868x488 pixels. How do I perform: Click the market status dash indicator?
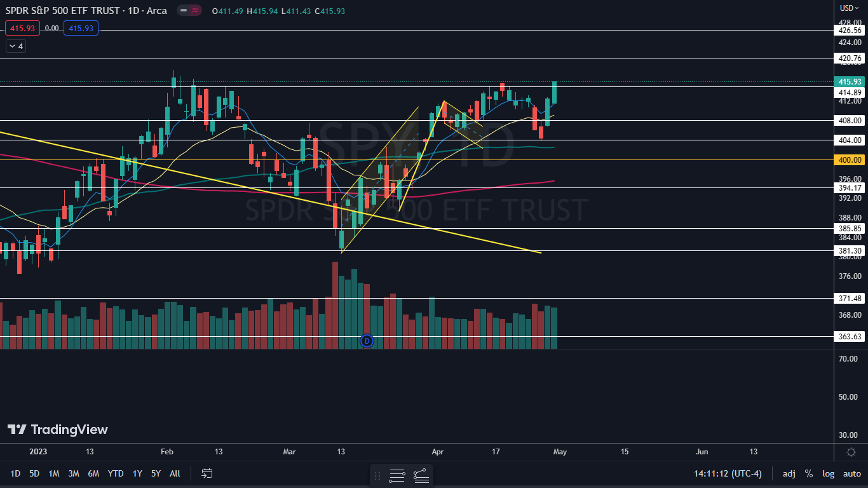[x=183, y=10]
